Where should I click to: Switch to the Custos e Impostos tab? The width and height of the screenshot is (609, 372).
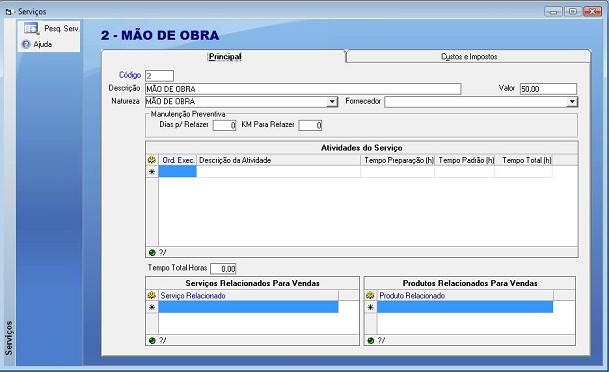click(x=469, y=57)
